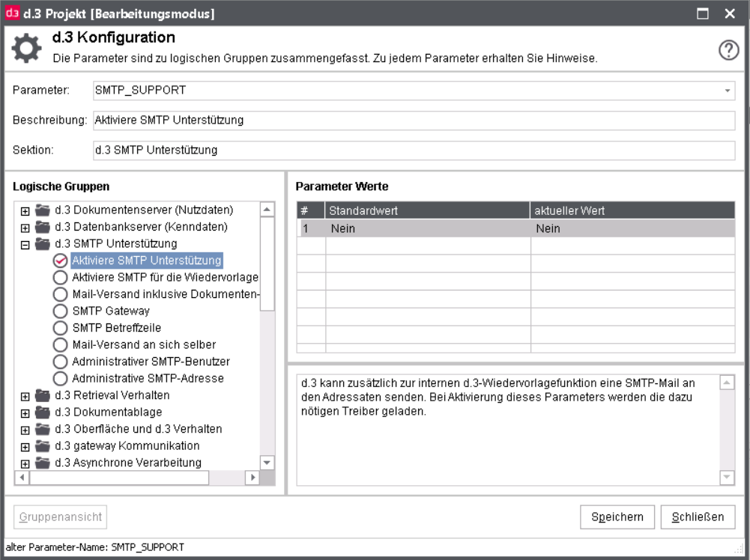Screen dimensions: 750x560
Task: Expand d.3 Dokumentenserver (Nutzdaten) node
Action: tap(25, 210)
